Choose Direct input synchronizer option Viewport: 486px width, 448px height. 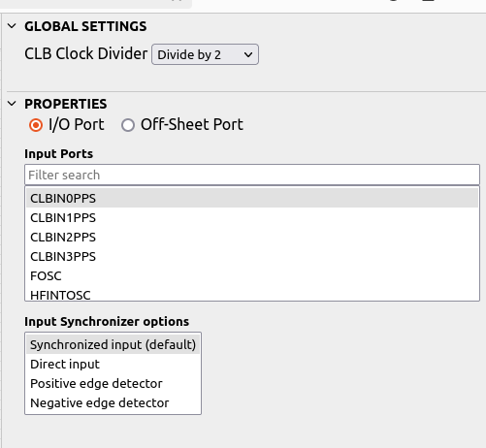[x=113, y=364]
